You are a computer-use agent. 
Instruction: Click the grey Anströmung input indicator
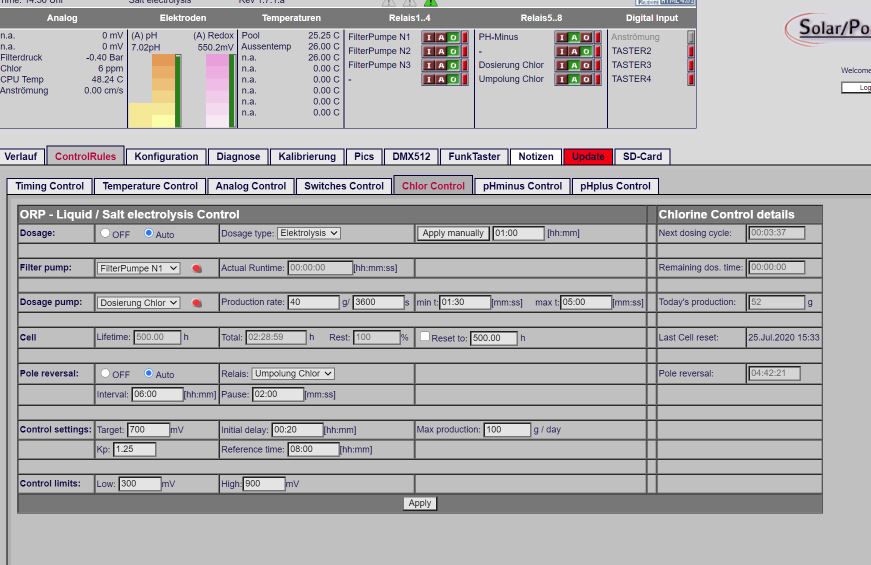(691, 37)
